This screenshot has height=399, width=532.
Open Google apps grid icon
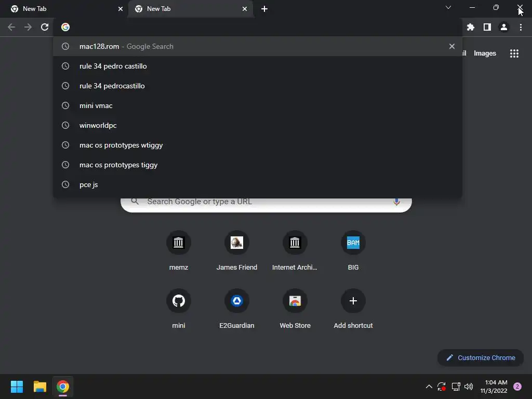514,54
